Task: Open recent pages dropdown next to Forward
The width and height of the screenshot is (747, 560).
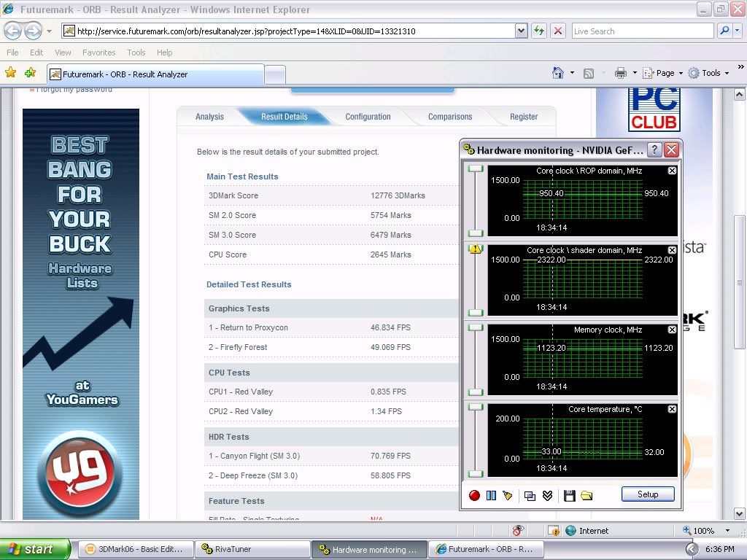Action: click(x=49, y=31)
